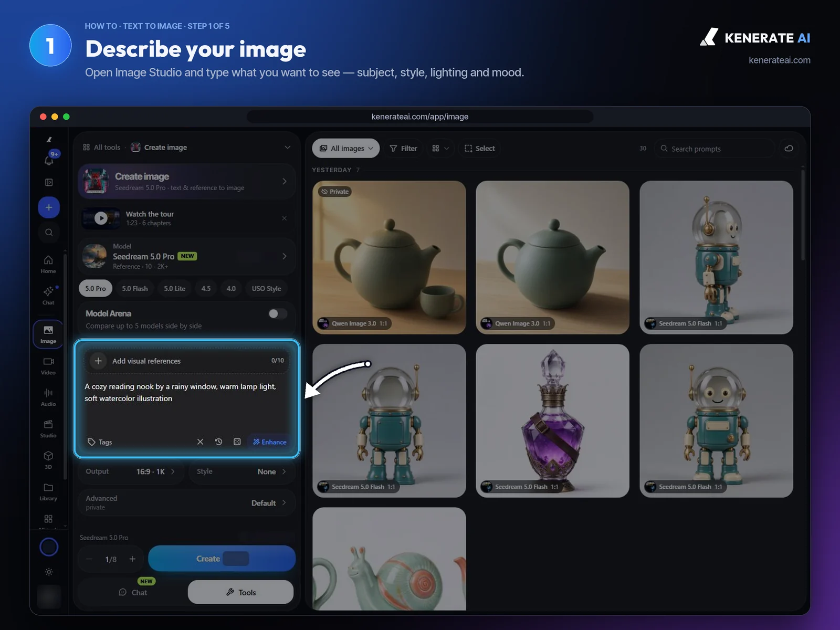Expand Advanced Default settings
The height and width of the screenshot is (630, 840).
coord(187,502)
